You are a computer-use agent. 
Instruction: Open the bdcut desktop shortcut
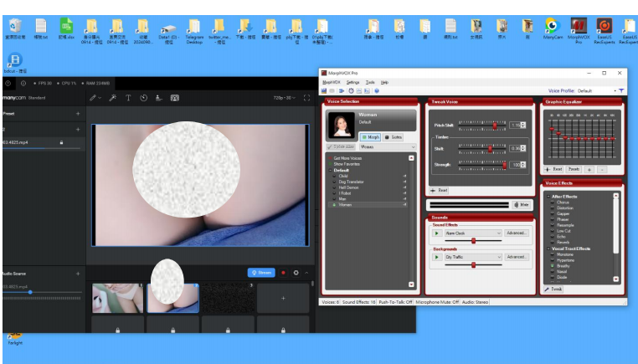(15, 63)
